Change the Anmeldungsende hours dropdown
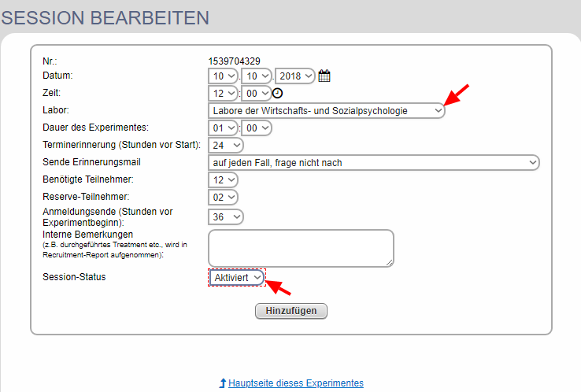581x392 pixels. click(226, 216)
